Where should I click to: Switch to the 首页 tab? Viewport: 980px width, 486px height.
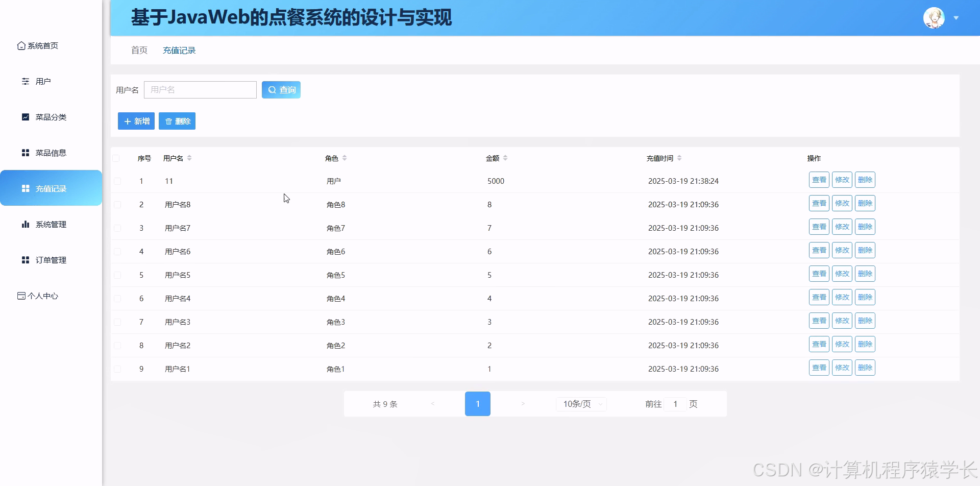pos(138,50)
